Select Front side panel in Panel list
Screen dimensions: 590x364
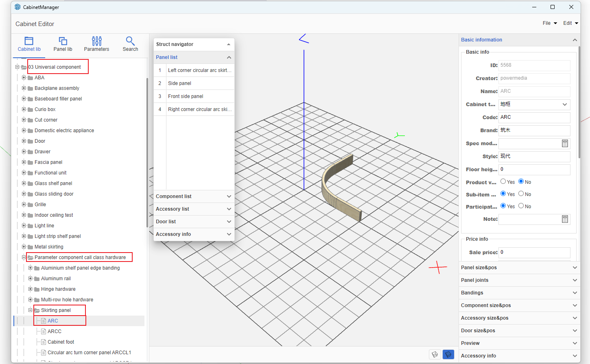pyautogui.click(x=186, y=96)
